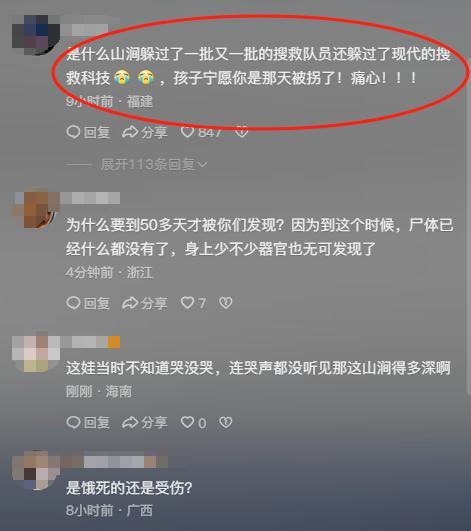Open the Hainan commenter's avatar

coord(36,354)
